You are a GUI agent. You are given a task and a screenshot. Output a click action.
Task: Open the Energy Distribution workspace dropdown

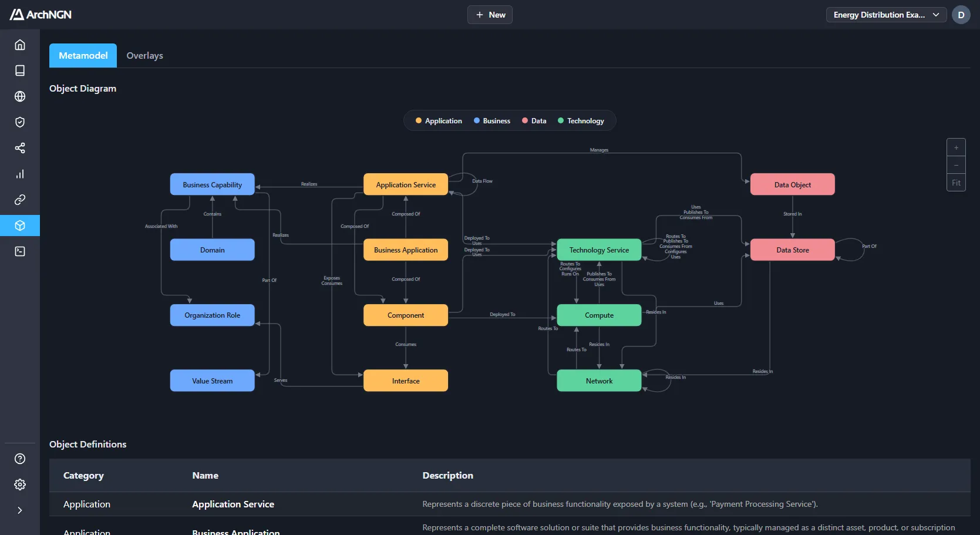(886, 15)
